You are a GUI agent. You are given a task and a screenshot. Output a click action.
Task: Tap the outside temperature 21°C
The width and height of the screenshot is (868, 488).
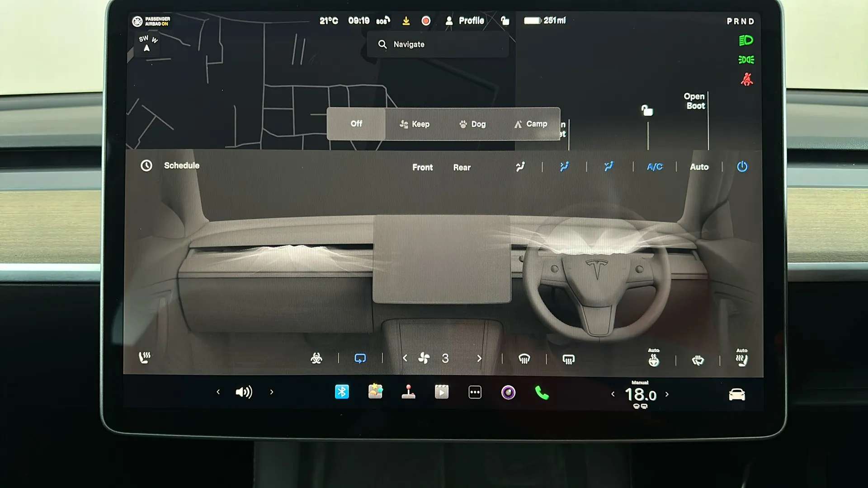pyautogui.click(x=329, y=20)
